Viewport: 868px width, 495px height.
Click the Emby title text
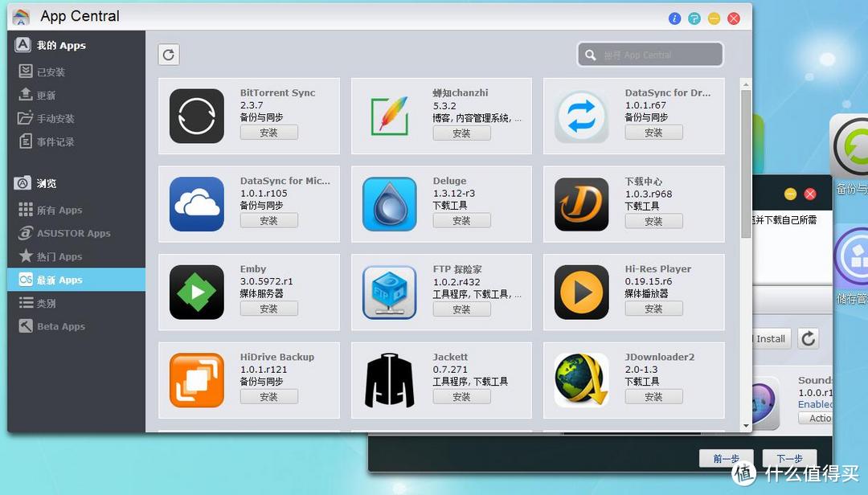click(253, 268)
